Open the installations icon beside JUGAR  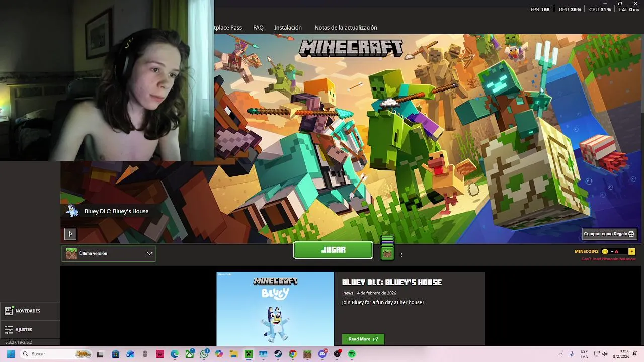[387, 248]
